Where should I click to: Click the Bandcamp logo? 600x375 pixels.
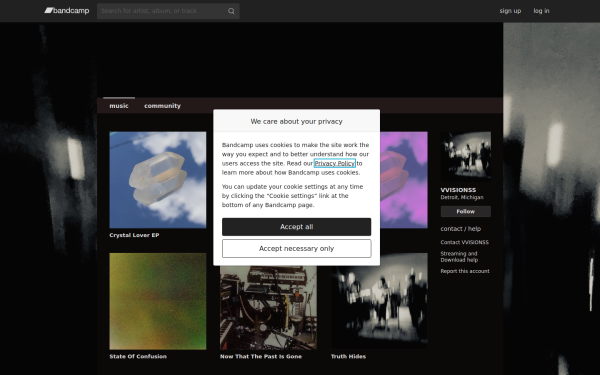(67, 11)
